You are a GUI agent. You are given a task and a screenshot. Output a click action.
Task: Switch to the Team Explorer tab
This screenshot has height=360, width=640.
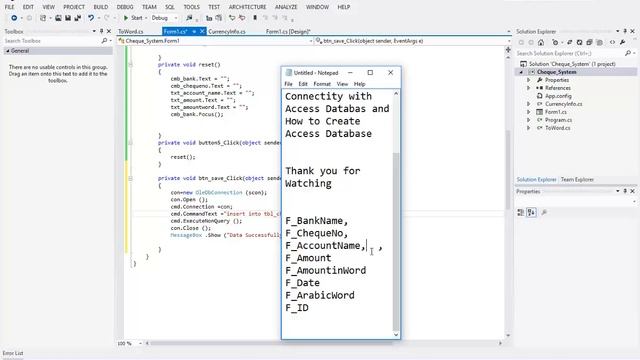coord(577,180)
